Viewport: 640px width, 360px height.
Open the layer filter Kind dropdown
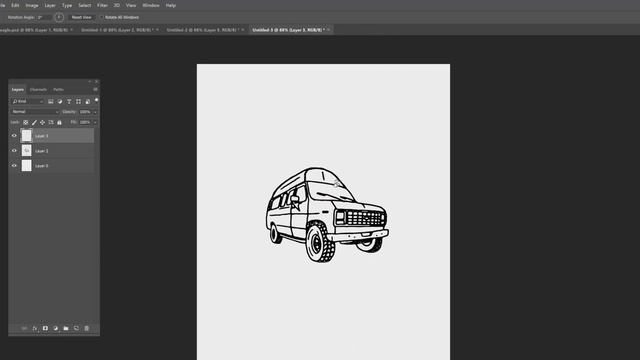[x=28, y=101]
